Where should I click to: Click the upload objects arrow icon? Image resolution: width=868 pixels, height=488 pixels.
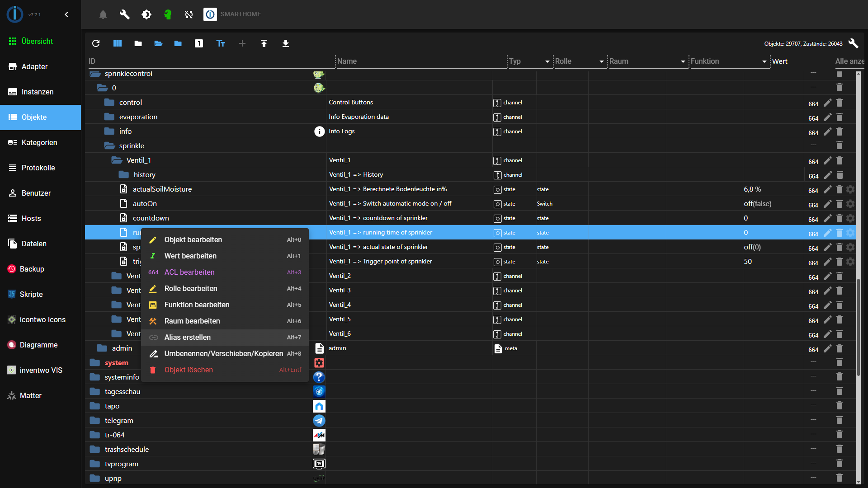[264, 43]
